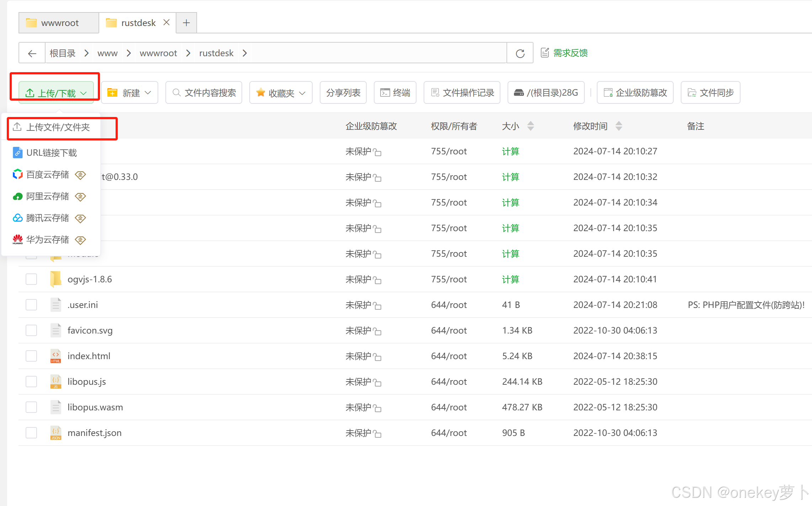Expand the 收藏夹 dropdown
This screenshot has width=812, height=506.
click(281, 93)
